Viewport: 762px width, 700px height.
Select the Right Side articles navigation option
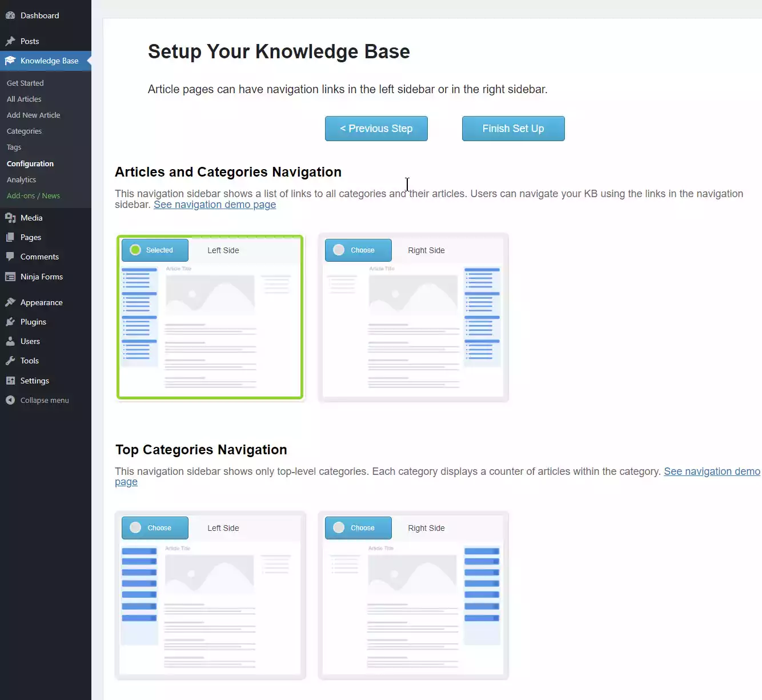[358, 250]
